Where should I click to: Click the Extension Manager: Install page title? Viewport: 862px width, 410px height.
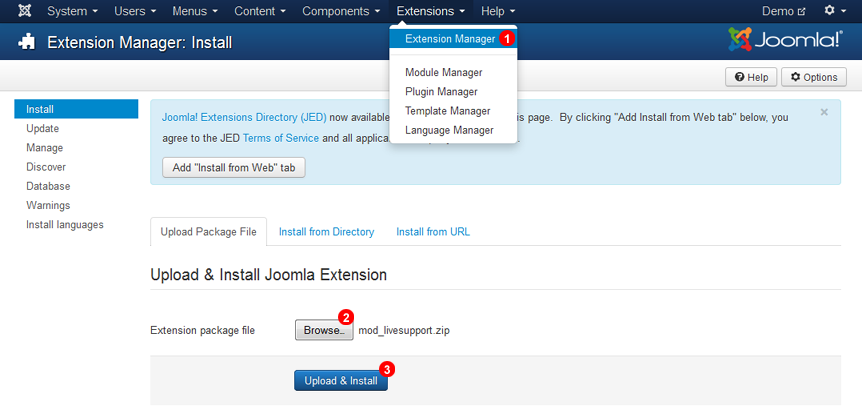click(140, 42)
